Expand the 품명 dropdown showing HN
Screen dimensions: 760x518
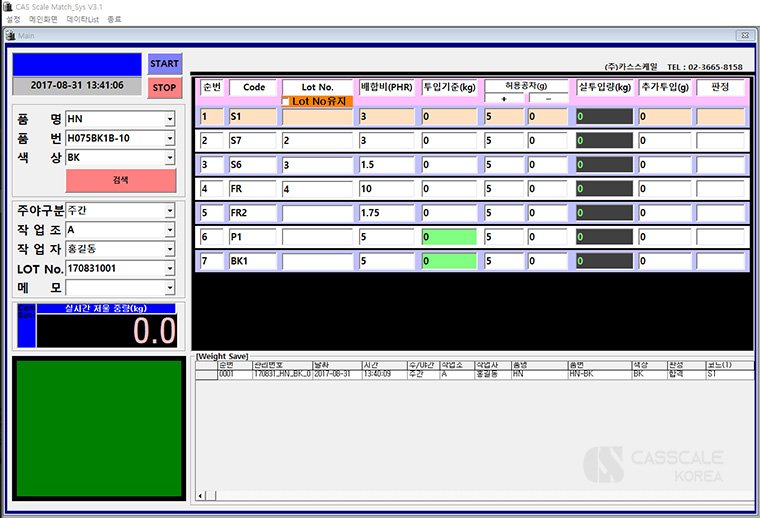tap(170, 118)
